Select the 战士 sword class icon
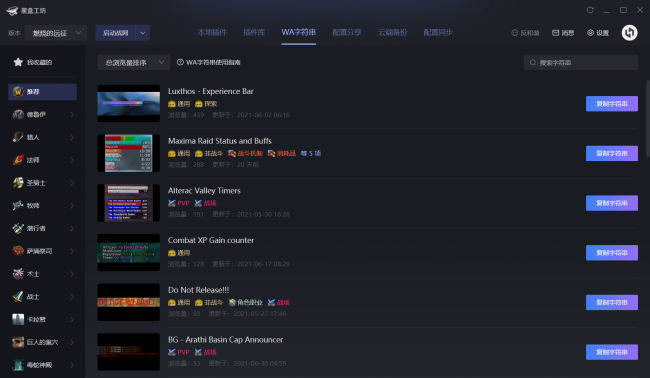 (18, 297)
